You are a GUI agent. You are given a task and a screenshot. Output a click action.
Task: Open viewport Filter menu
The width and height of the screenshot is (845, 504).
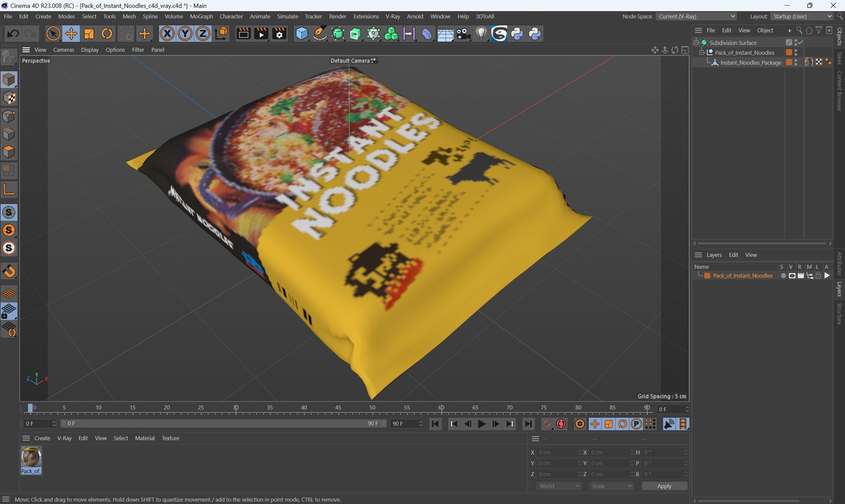138,50
